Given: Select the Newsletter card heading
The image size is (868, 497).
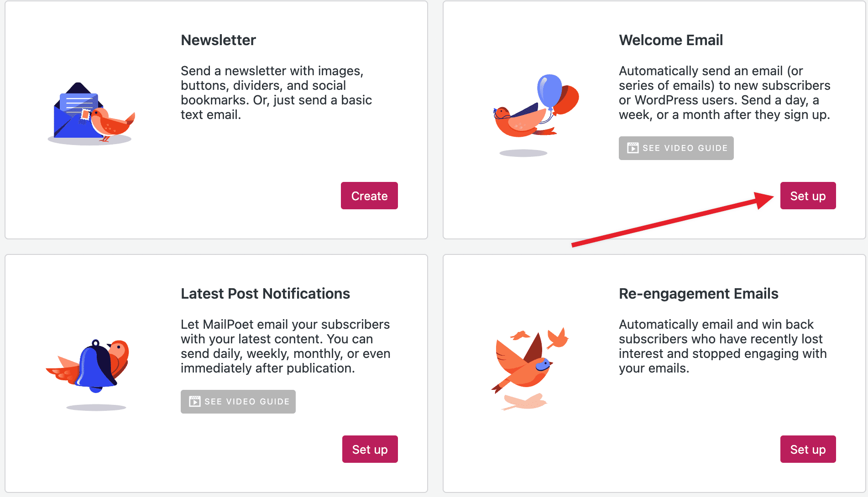Looking at the screenshot, I should (218, 40).
